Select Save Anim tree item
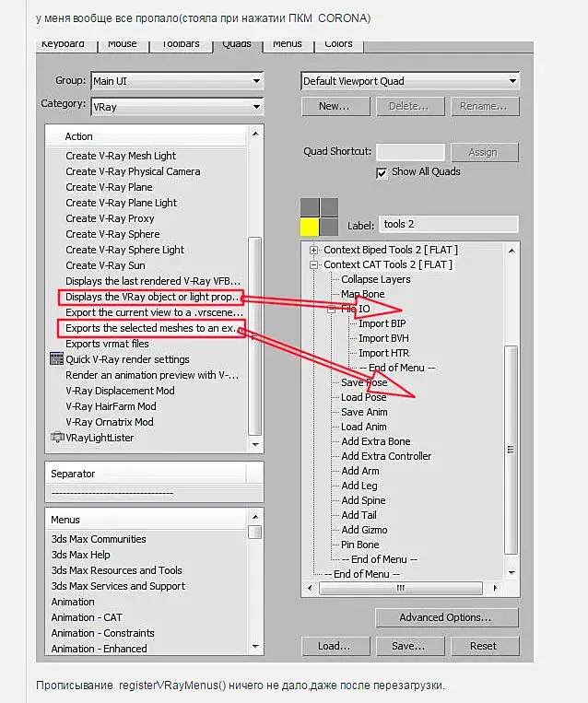 (364, 412)
